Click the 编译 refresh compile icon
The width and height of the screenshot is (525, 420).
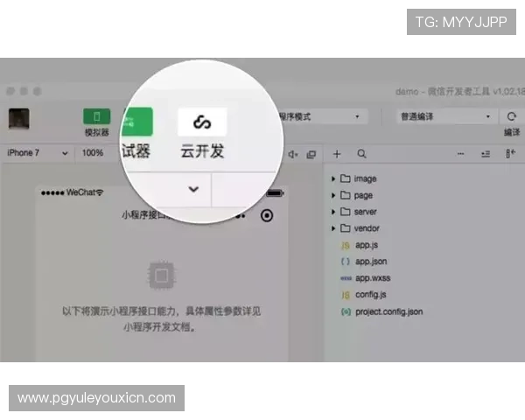[x=511, y=116]
